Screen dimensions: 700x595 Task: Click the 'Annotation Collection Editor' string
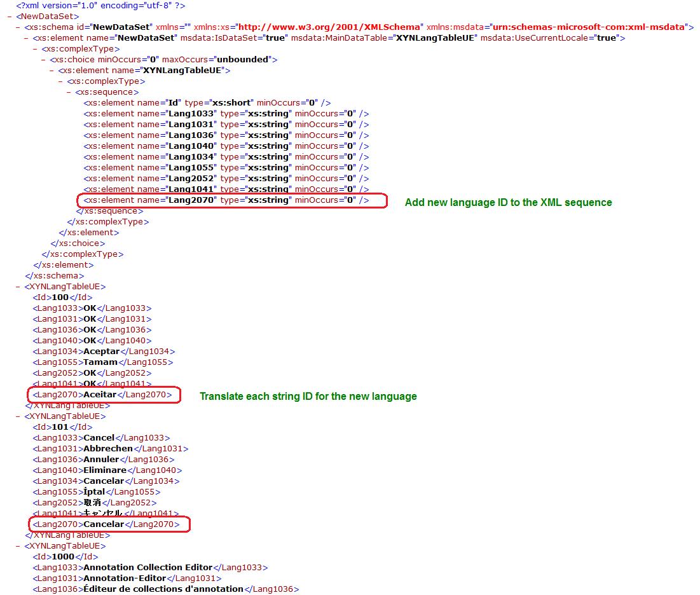click(x=148, y=568)
